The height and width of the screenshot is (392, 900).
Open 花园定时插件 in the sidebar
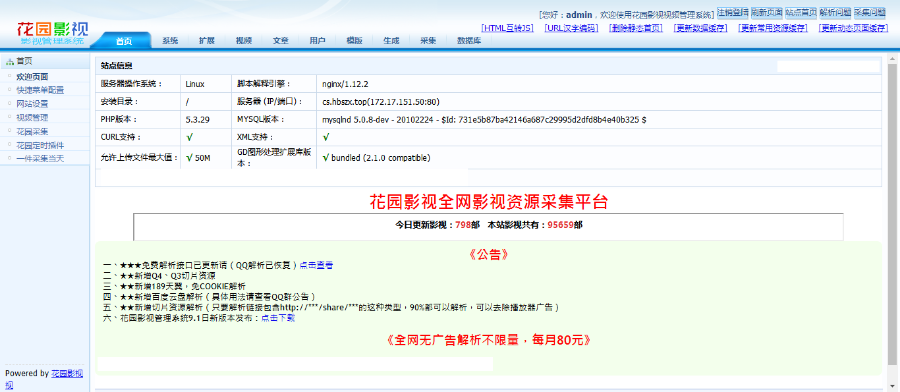point(40,145)
